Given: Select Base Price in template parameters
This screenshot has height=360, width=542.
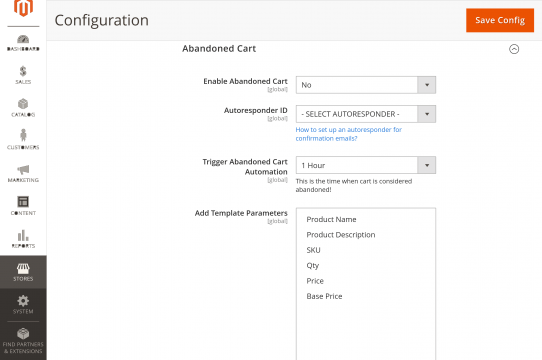Looking at the screenshot, I should click(x=324, y=296).
